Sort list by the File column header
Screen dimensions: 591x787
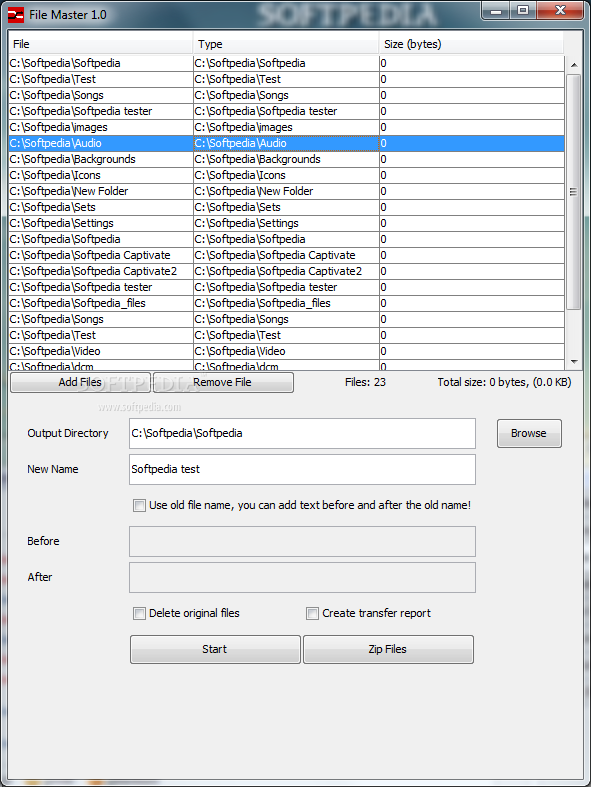pos(100,44)
